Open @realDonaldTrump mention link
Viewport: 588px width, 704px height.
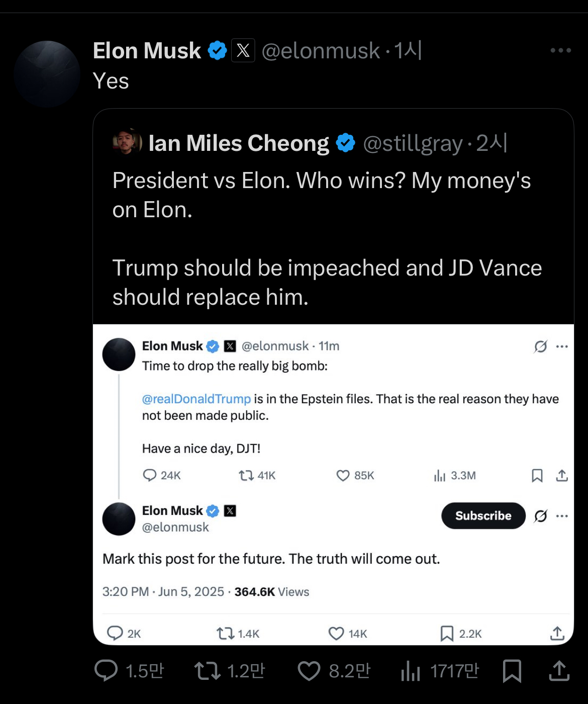196,399
